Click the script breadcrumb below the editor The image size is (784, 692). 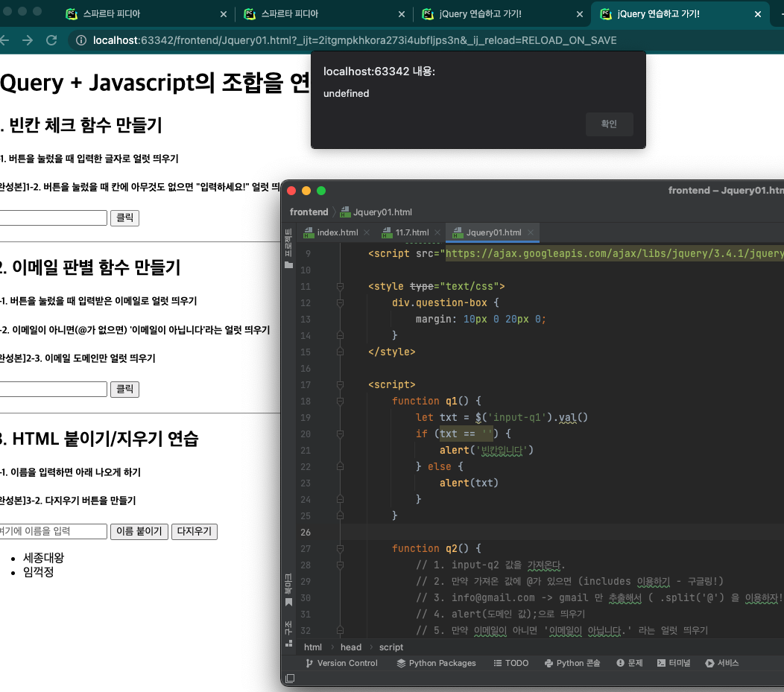pyautogui.click(x=391, y=647)
